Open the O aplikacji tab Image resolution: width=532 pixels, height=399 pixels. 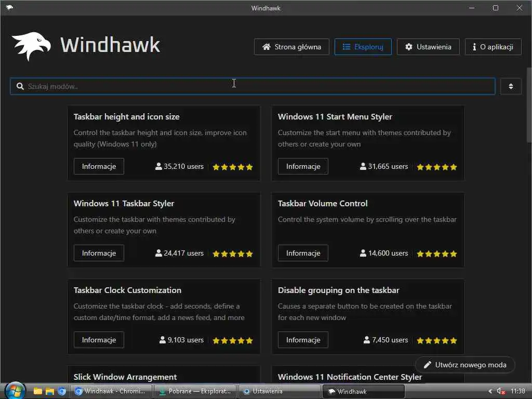pos(493,47)
